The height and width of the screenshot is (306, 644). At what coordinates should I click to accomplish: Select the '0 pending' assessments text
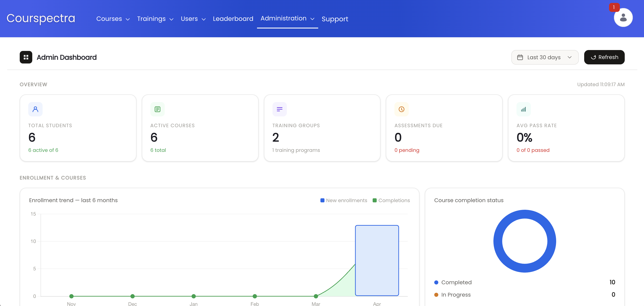(407, 150)
